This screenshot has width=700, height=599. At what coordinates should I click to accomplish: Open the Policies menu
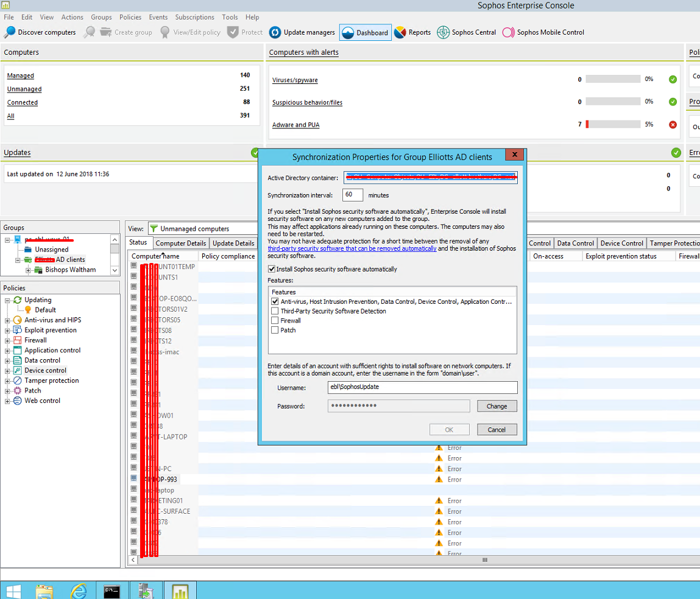pyautogui.click(x=130, y=17)
